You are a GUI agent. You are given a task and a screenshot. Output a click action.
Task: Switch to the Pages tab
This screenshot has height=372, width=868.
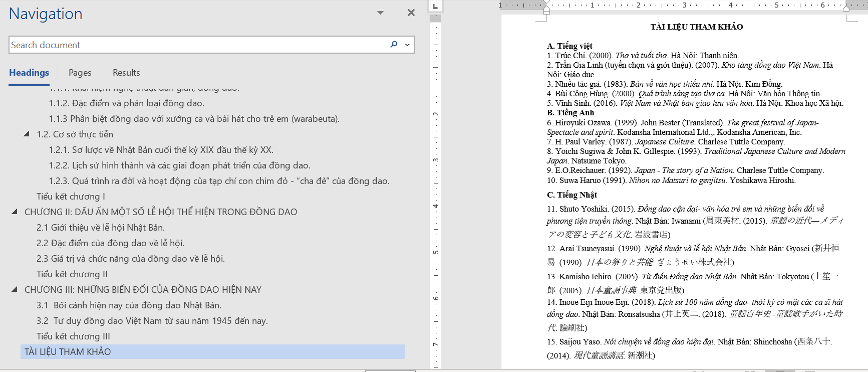click(x=80, y=73)
